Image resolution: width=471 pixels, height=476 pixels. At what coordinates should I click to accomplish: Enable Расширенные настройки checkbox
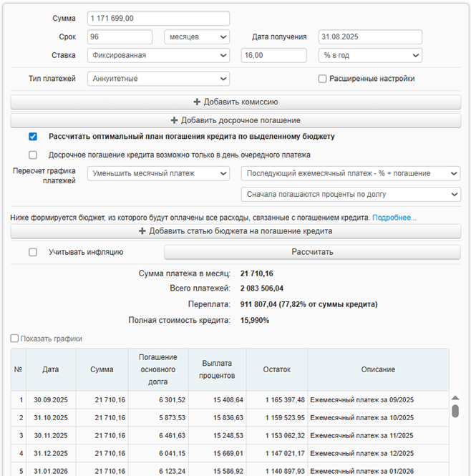click(323, 79)
